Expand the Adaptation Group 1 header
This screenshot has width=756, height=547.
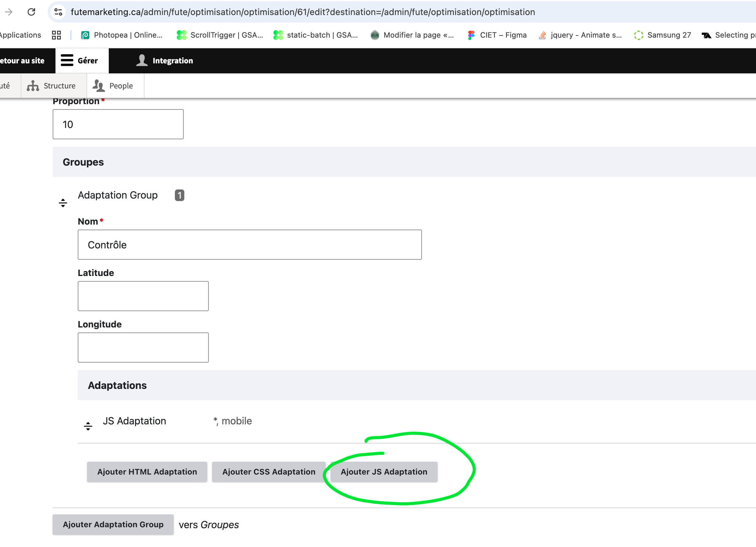pos(118,195)
